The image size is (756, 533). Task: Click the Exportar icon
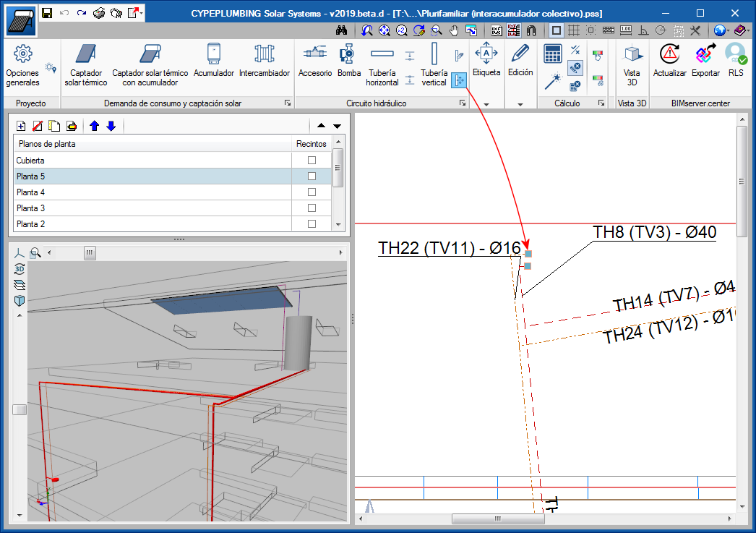(x=705, y=61)
